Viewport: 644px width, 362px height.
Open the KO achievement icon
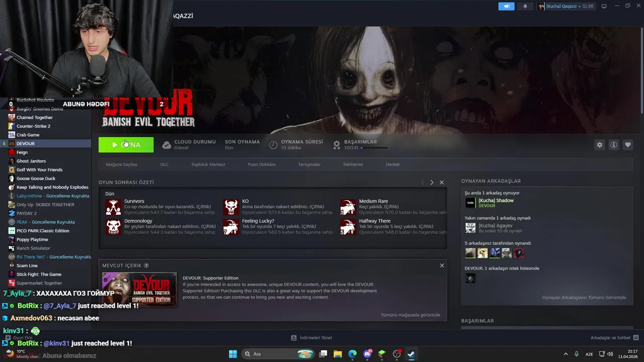[x=231, y=207]
